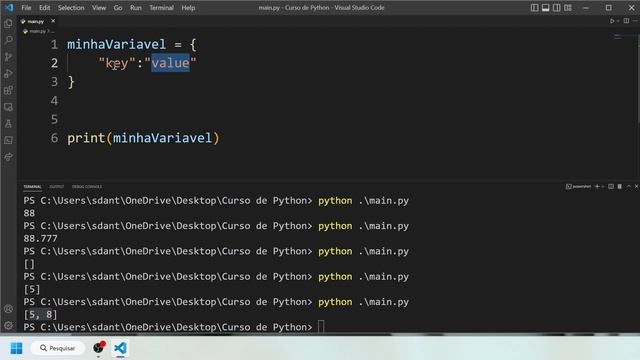Open the Go menu
The width and height of the screenshot is (640, 360).
click(118, 8)
